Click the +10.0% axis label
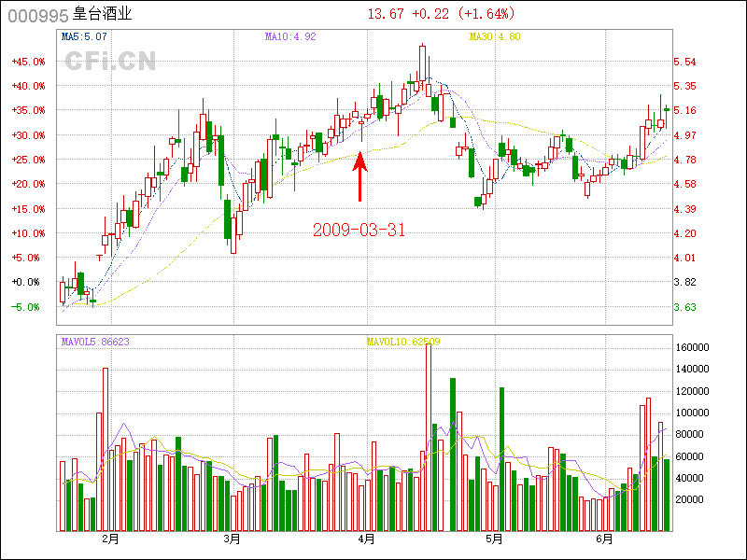Screen dimensions: 747x560 click(29, 233)
